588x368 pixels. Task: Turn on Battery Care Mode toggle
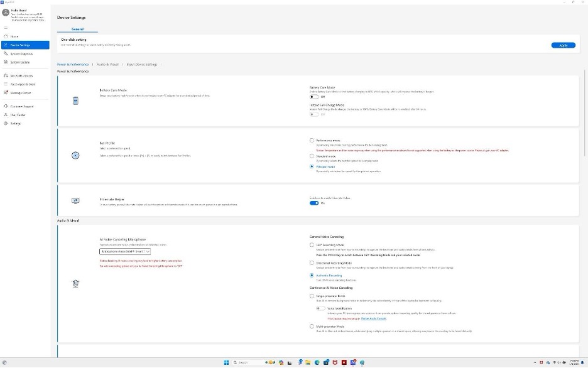pos(314,97)
